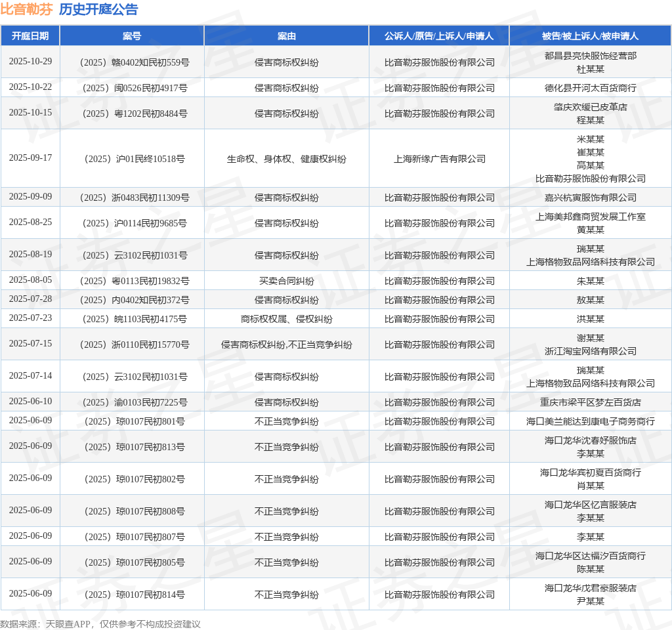672x630 pixels.
Task: Click defendant 谢某某
Action: pyautogui.click(x=590, y=338)
